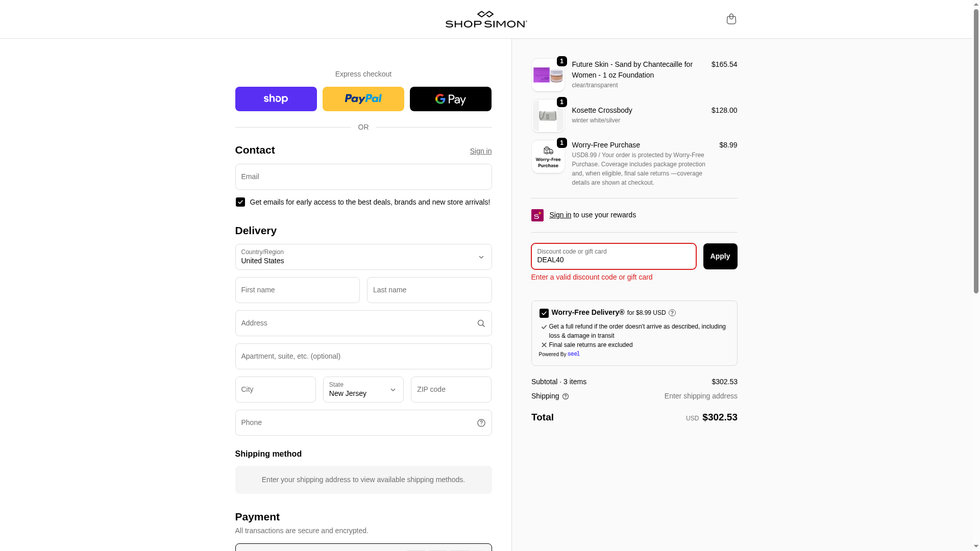Choose PayPal express checkout

[x=363, y=99]
